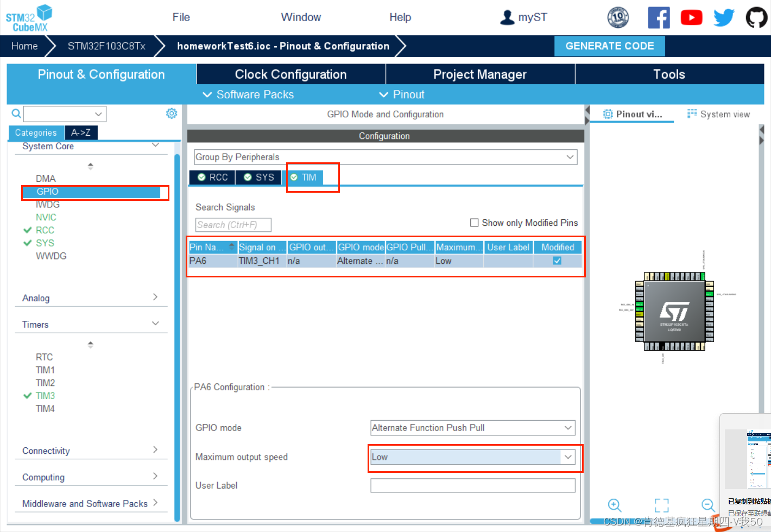Select RTC in the Timers list
771x532 pixels.
click(x=45, y=357)
